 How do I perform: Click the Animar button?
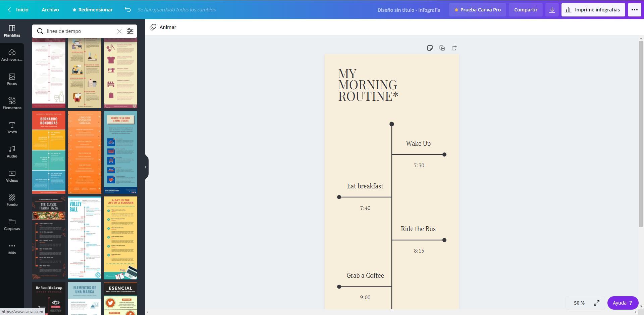(163, 27)
